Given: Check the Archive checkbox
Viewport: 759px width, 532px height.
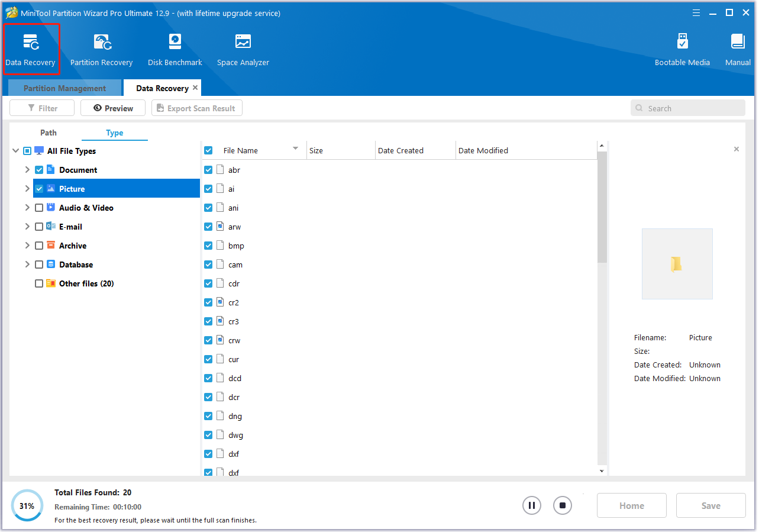Looking at the screenshot, I should tap(39, 246).
